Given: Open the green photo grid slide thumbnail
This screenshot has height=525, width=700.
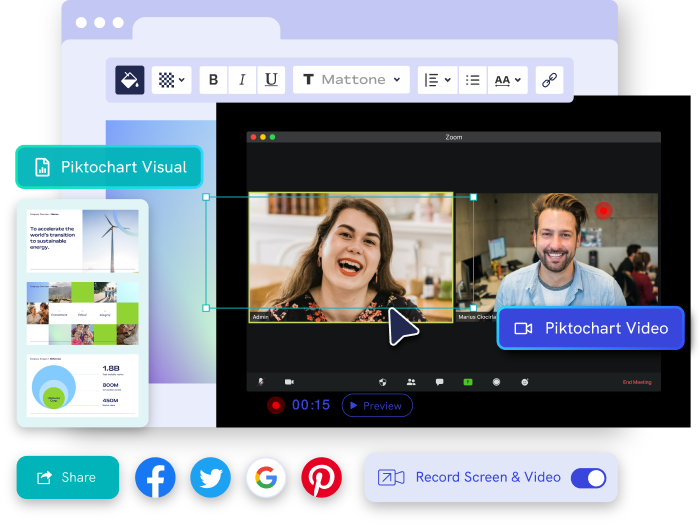Looking at the screenshot, I should pos(83,313).
